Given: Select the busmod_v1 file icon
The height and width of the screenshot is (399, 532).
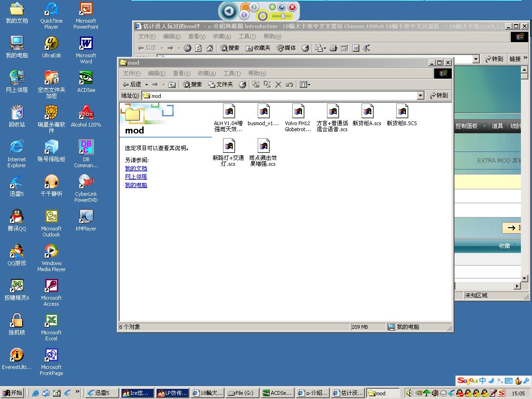Looking at the screenshot, I should pyautogui.click(x=263, y=112).
